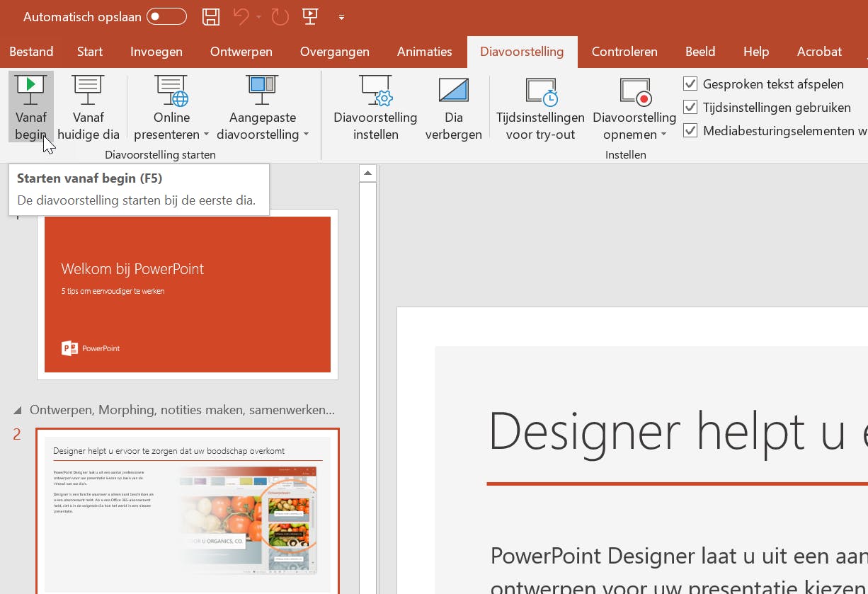
Task: Click Diavoorstelling opnemen
Action: coord(634,107)
